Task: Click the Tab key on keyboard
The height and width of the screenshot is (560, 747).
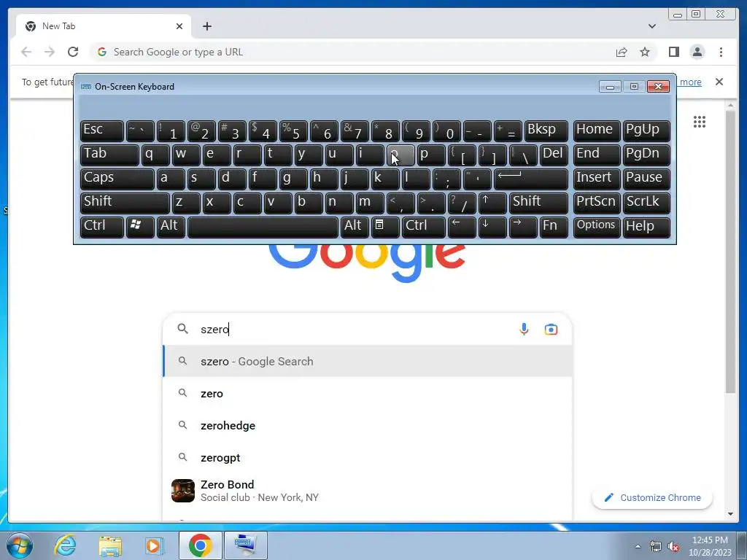Action: click(109, 155)
